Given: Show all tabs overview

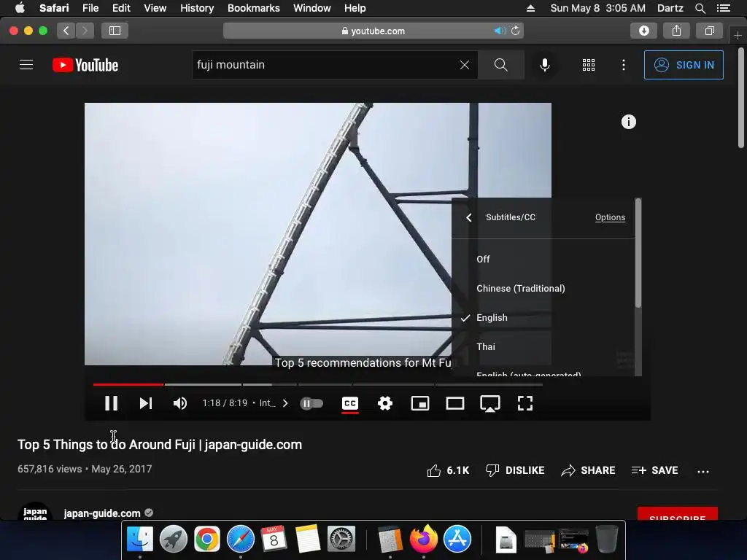Looking at the screenshot, I should (709, 31).
